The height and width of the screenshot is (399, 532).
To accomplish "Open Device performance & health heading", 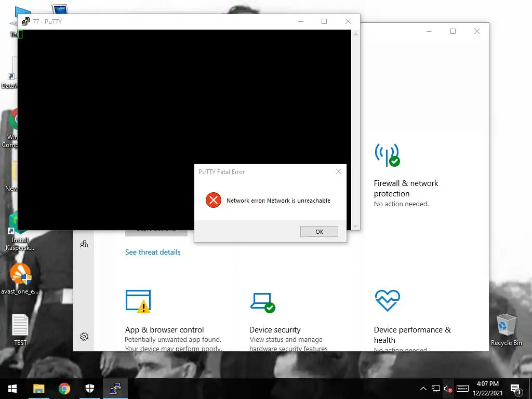I will [412, 335].
